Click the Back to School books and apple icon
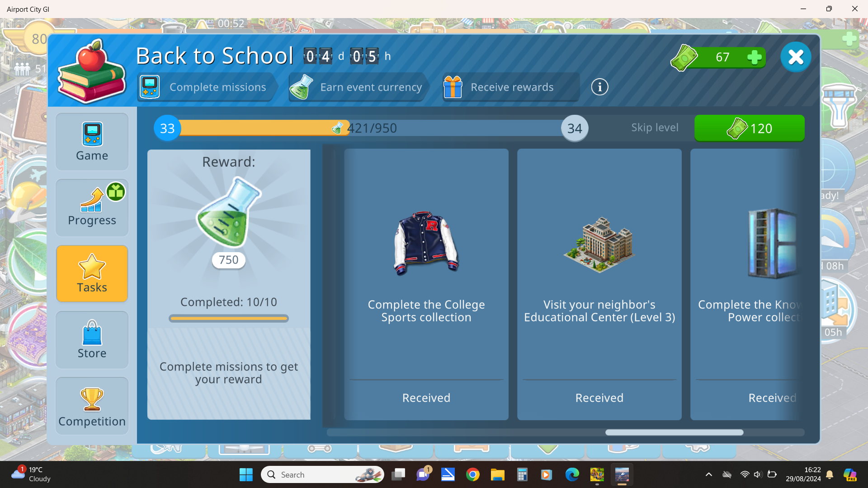This screenshot has height=488, width=868. pos(91,71)
